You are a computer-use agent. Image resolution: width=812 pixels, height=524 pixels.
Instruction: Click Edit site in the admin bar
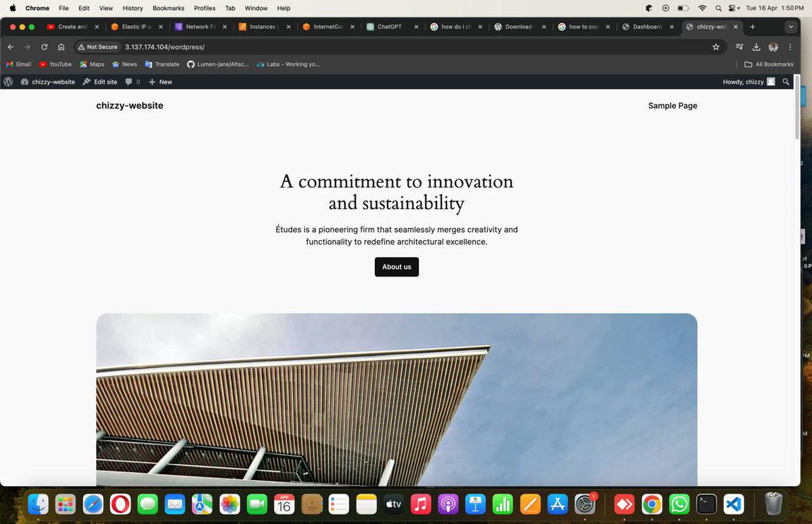coord(99,82)
